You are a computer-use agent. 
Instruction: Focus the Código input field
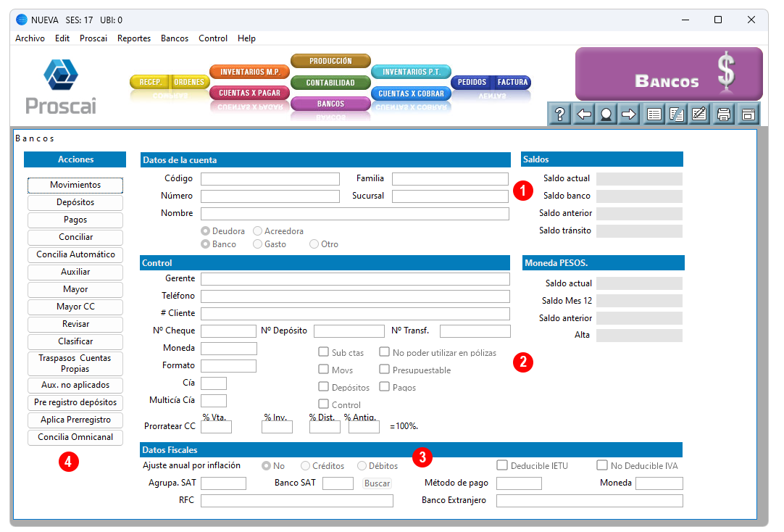coord(270,179)
